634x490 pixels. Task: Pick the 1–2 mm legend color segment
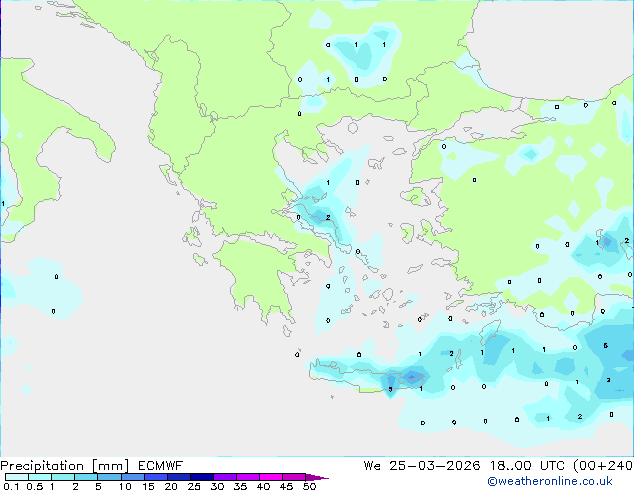coord(63,477)
